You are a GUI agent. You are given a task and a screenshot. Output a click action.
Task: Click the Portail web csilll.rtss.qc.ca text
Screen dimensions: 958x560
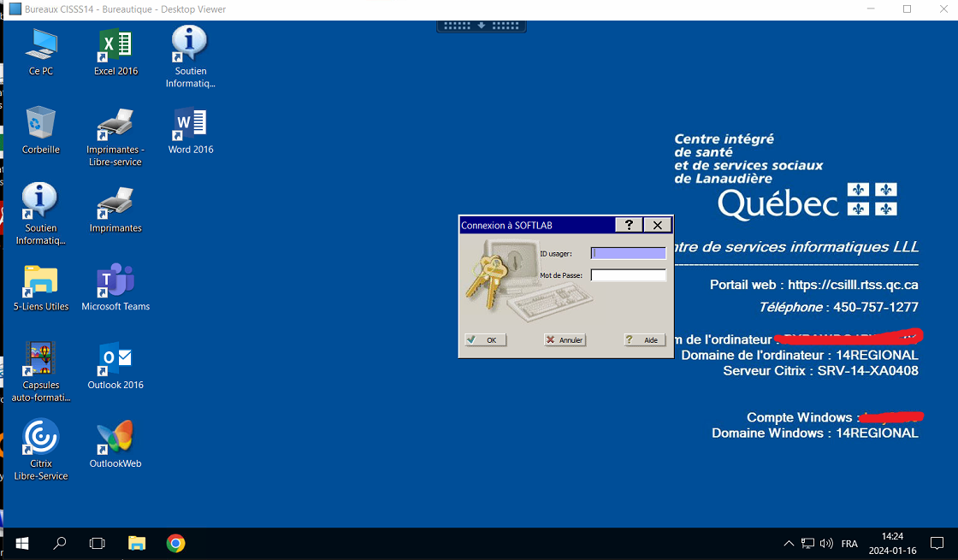tap(813, 285)
